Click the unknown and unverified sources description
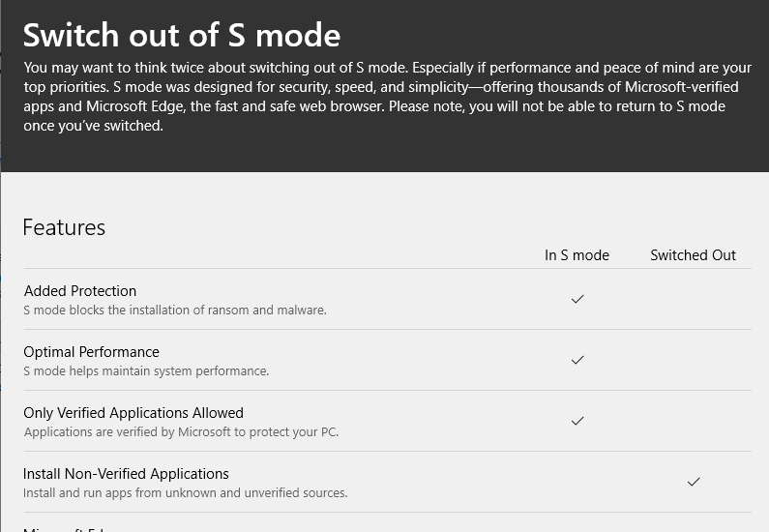This screenshot has height=532, width=769. pos(186,492)
